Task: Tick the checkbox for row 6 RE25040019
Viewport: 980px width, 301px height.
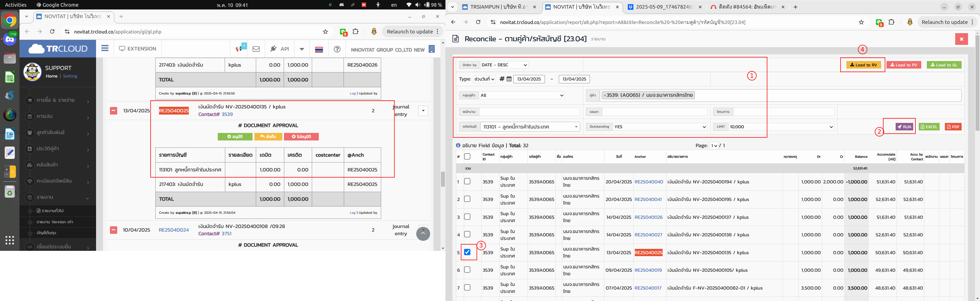Action: click(x=467, y=270)
